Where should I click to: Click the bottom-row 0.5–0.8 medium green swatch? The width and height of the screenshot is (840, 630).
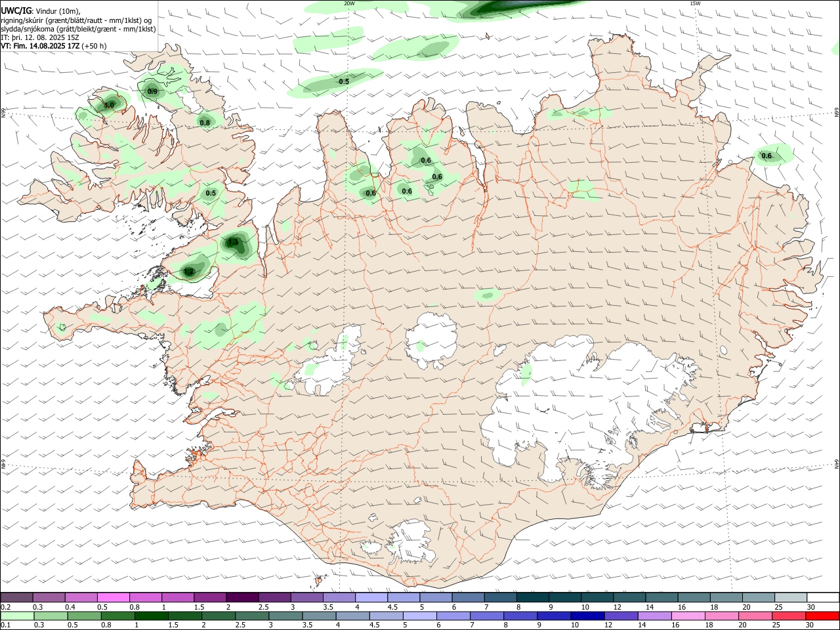point(85,616)
